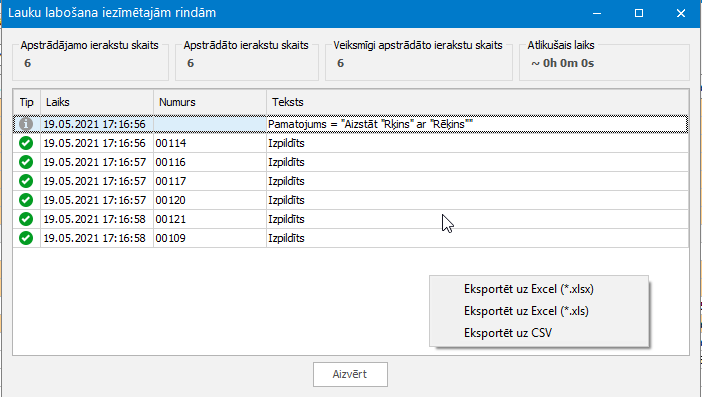
Task: Click the Apstrādāto ierakstu skaits value 6
Action: tap(191, 64)
